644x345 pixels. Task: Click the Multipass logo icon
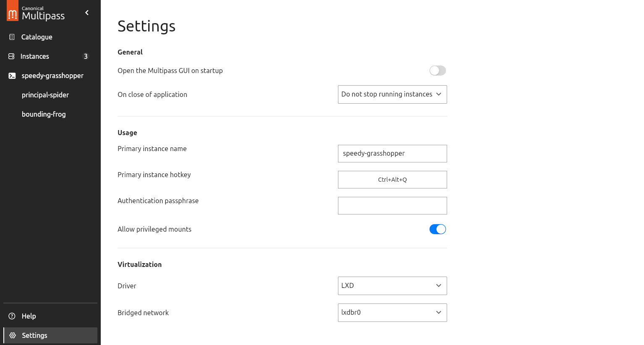pyautogui.click(x=13, y=11)
